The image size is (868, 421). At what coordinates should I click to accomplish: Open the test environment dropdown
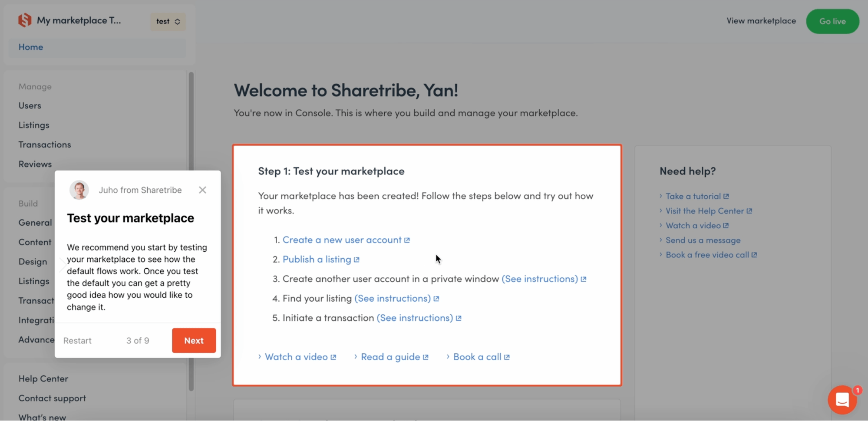pos(168,21)
